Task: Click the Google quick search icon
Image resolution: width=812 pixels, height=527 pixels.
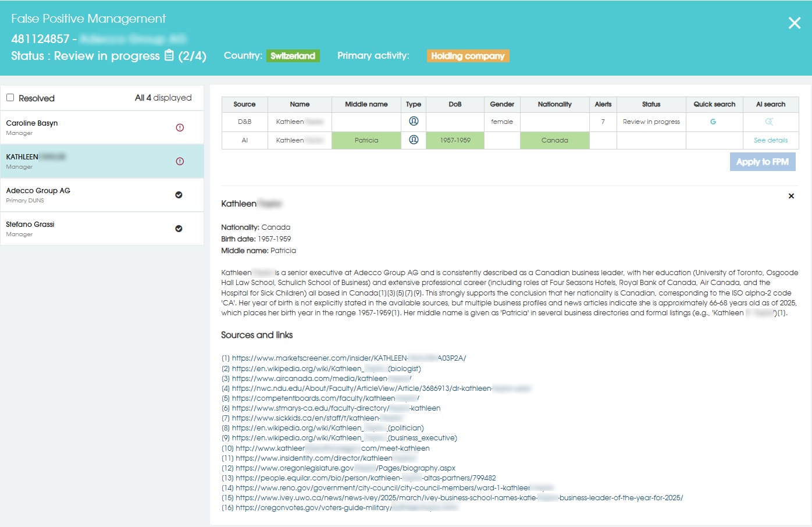Action: [713, 122]
